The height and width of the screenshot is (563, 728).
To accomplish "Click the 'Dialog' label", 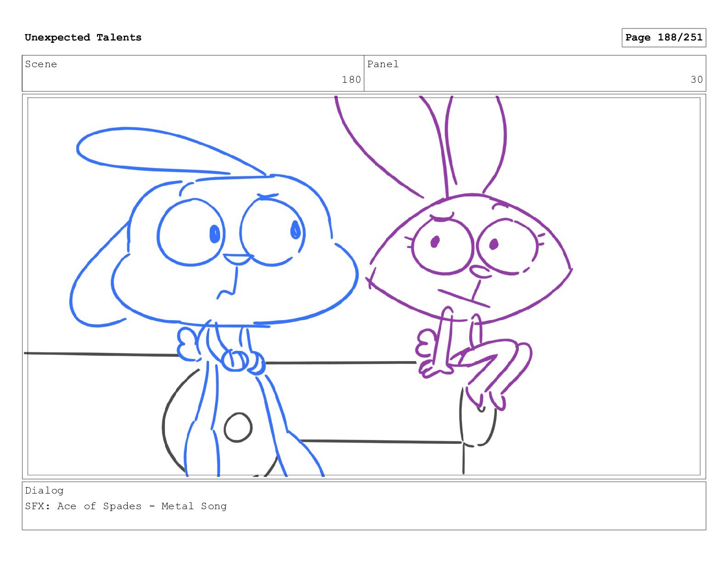I will pyautogui.click(x=44, y=491).
